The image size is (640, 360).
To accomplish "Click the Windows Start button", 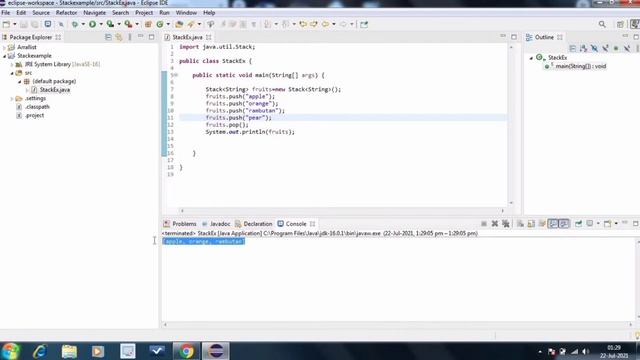I will point(10,351).
